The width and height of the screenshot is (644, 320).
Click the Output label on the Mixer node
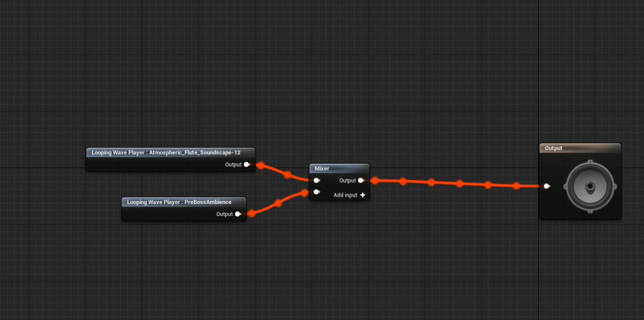click(347, 180)
